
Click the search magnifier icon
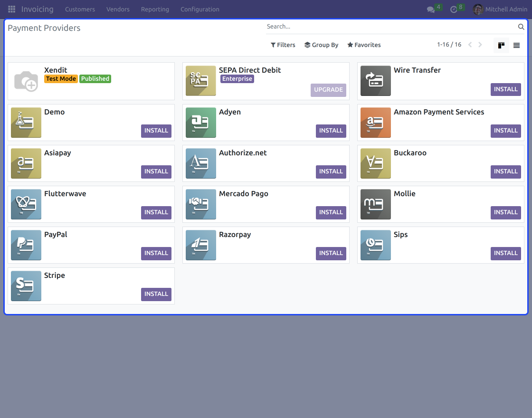tap(521, 27)
